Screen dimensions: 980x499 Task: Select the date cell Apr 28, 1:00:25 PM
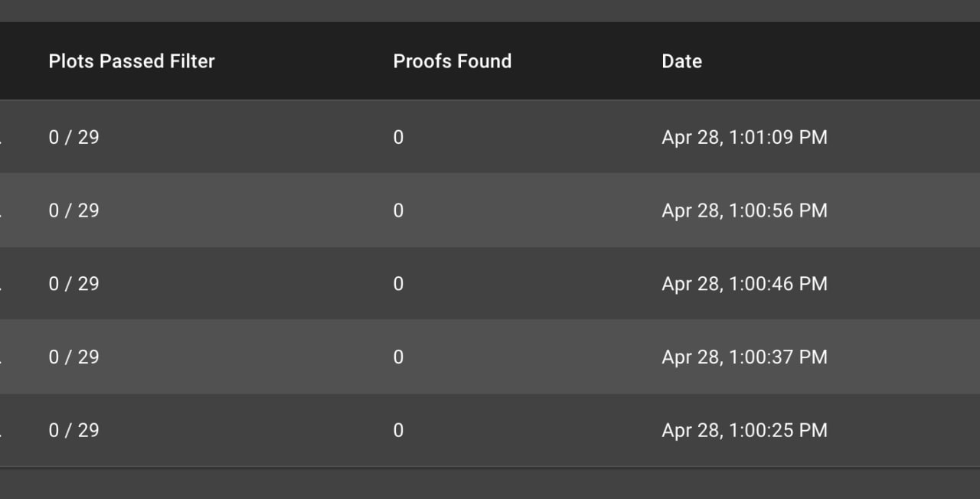pyautogui.click(x=744, y=430)
